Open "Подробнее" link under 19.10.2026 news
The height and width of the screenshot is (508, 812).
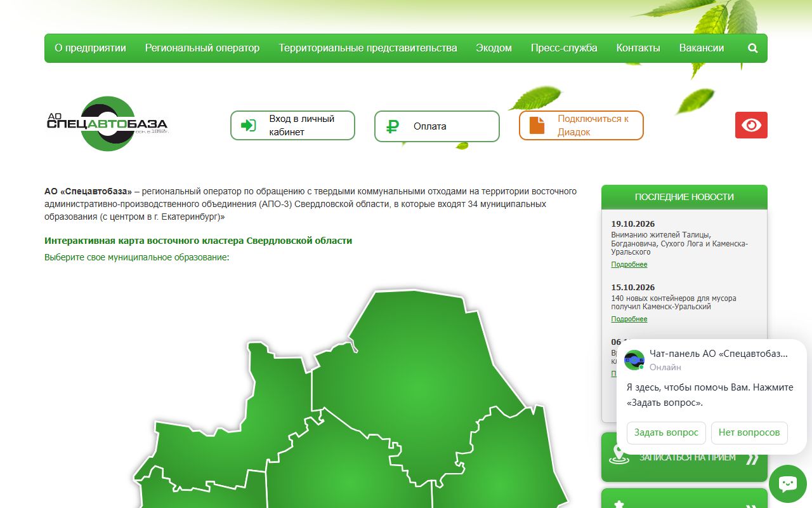pos(629,264)
